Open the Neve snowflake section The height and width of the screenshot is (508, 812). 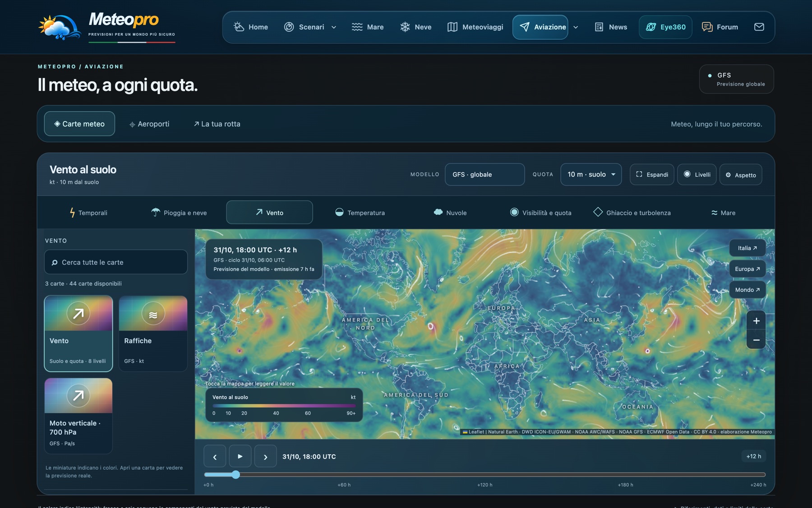(415, 27)
